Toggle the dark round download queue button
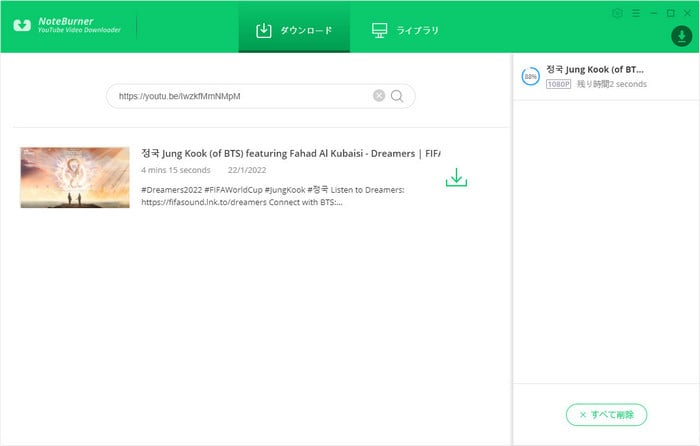This screenshot has width=700, height=446. point(681,36)
